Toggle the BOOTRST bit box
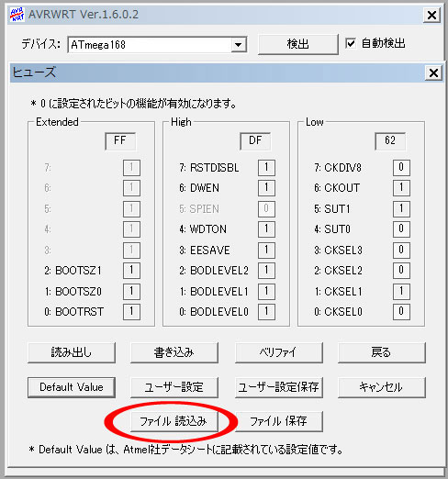 [131, 312]
